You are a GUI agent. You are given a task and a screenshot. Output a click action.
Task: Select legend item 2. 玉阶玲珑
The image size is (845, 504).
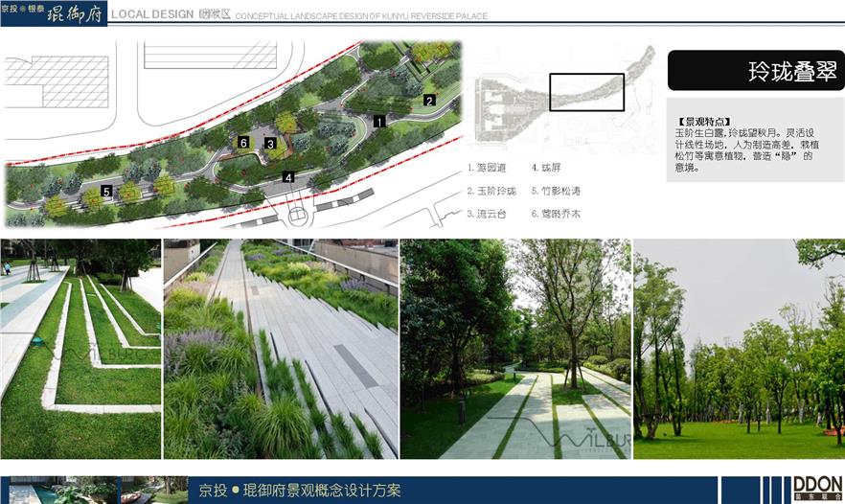492,192
